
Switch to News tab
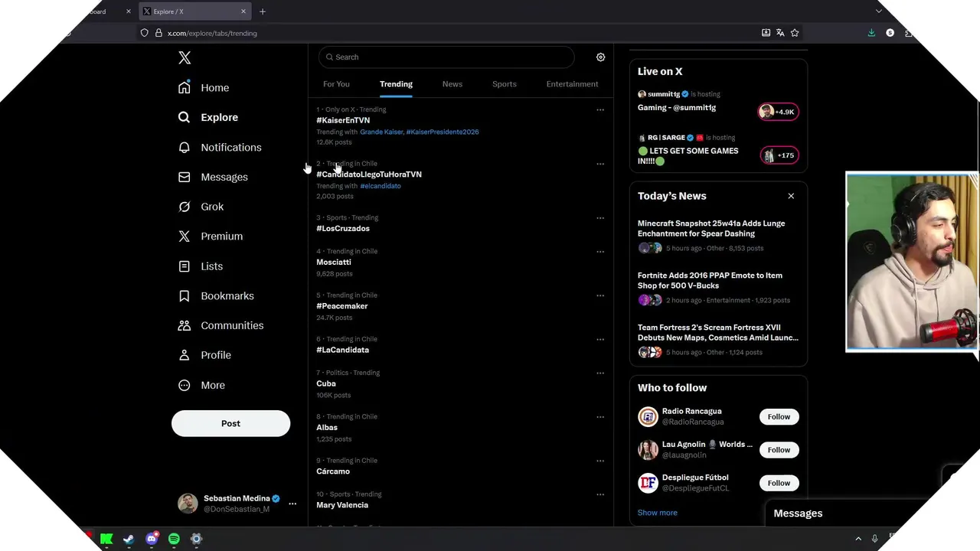(452, 84)
